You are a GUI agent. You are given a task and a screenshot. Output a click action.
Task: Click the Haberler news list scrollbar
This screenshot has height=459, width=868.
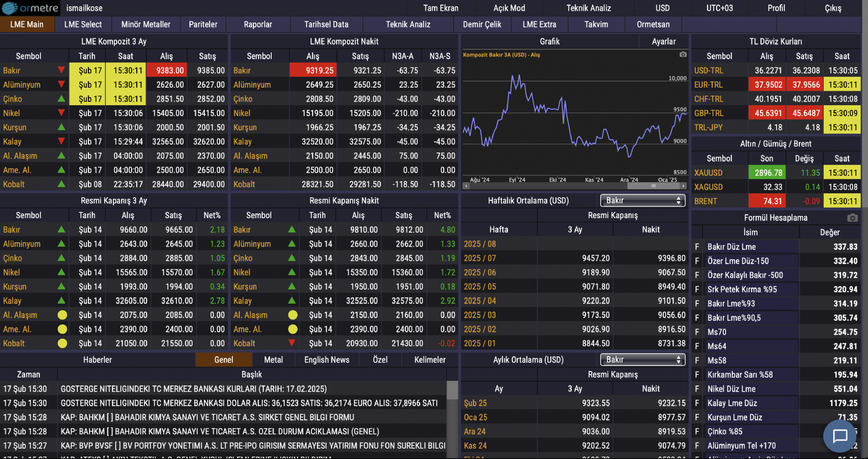(452, 390)
